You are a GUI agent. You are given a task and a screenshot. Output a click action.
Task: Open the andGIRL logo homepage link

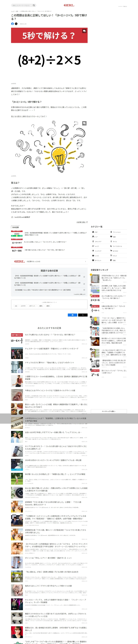(69, 5)
